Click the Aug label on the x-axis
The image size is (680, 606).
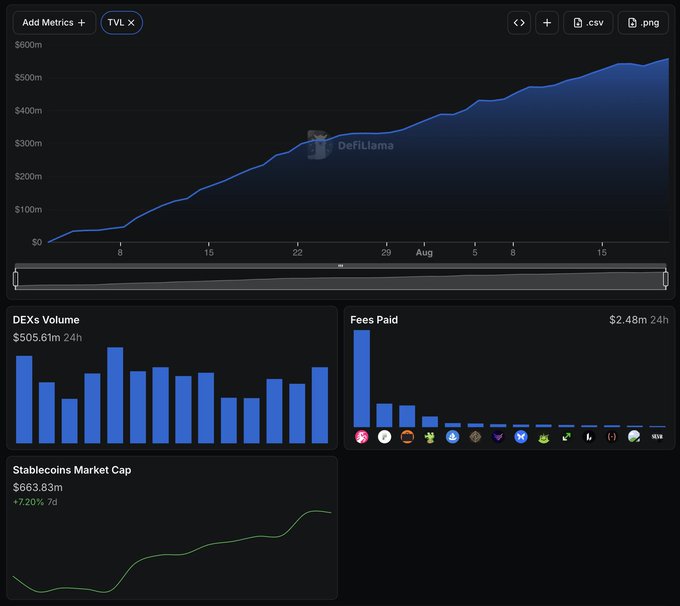coord(424,252)
